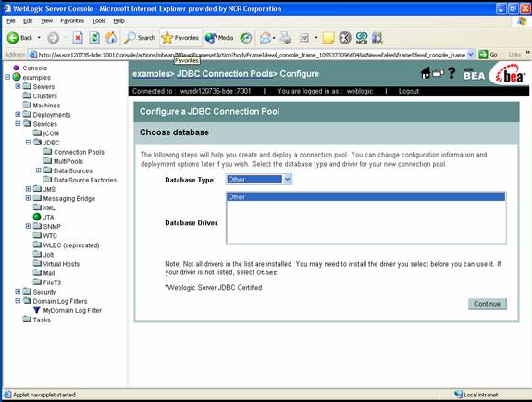532x402 pixels.
Task: Collapse the JDBC tree node
Action: [x=28, y=142]
